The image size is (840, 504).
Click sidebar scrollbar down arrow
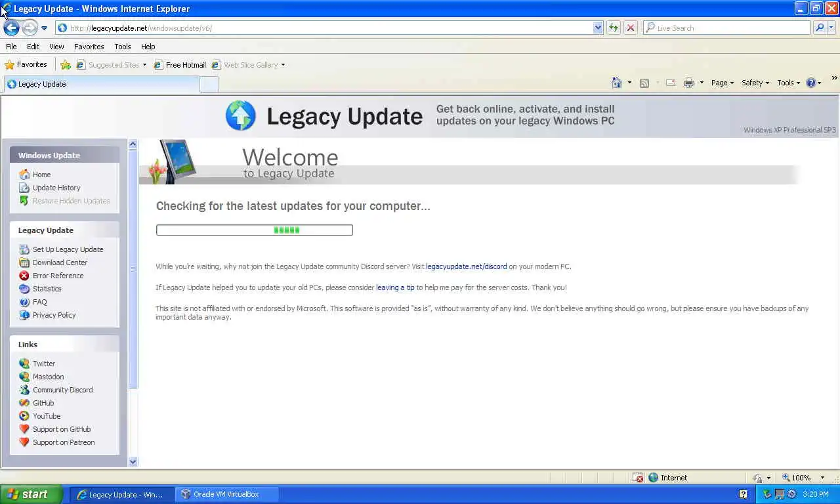(133, 461)
